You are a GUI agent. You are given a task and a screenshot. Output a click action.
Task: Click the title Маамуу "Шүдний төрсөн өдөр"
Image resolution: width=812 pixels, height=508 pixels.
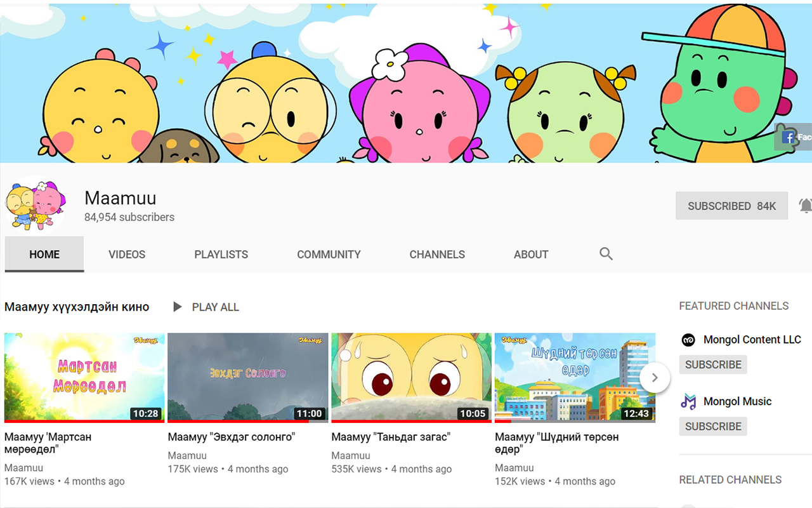click(x=557, y=443)
